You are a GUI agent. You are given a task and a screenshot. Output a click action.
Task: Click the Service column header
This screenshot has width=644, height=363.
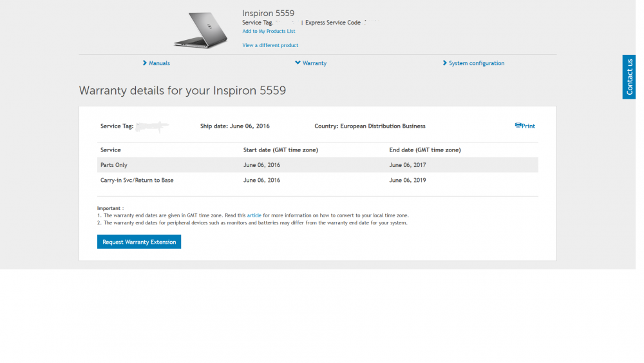coord(111,150)
